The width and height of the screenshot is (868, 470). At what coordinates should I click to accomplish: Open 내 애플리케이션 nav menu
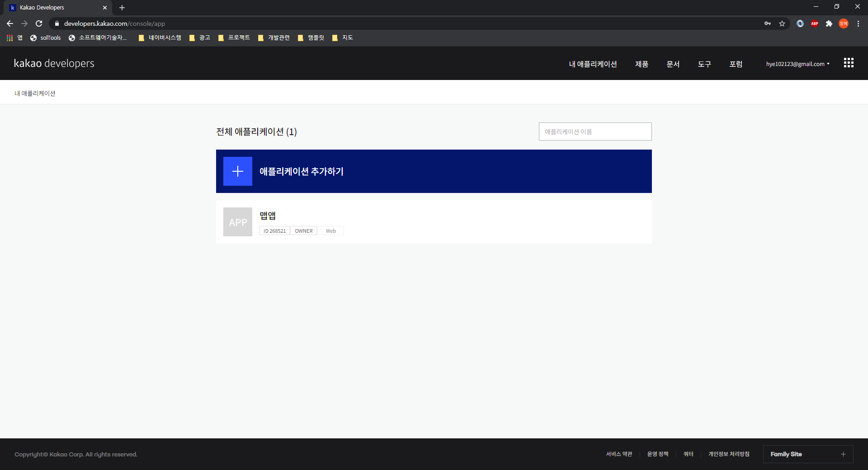coord(593,64)
